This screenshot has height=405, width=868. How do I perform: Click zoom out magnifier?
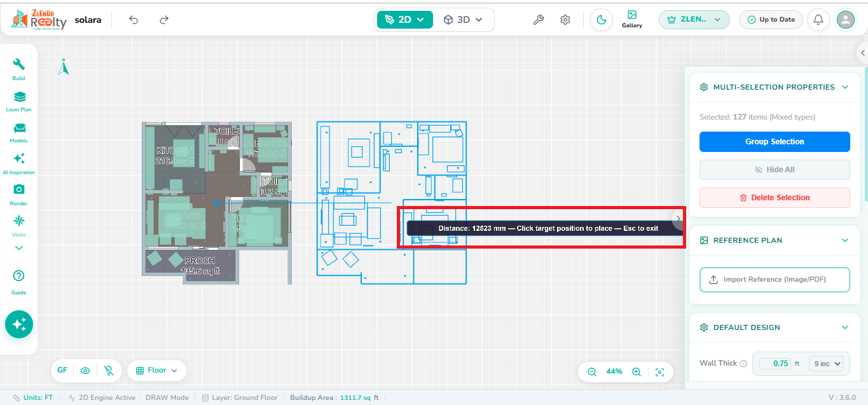click(592, 372)
